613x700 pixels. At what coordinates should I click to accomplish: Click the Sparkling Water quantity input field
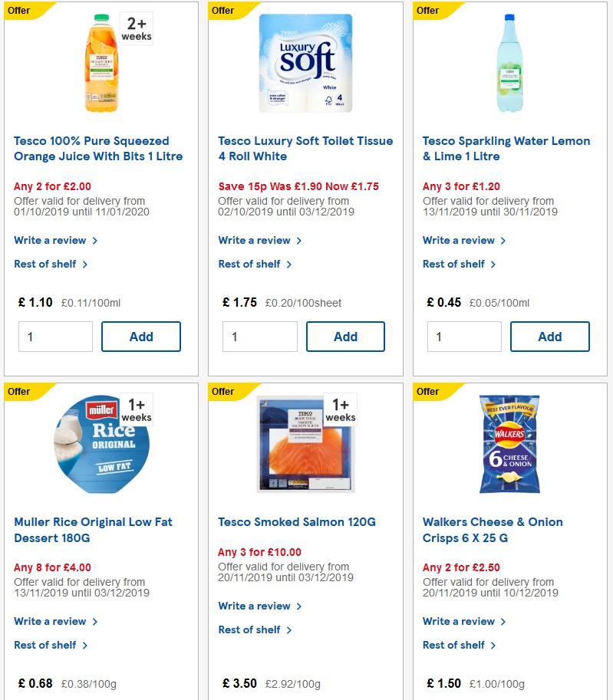pos(464,336)
